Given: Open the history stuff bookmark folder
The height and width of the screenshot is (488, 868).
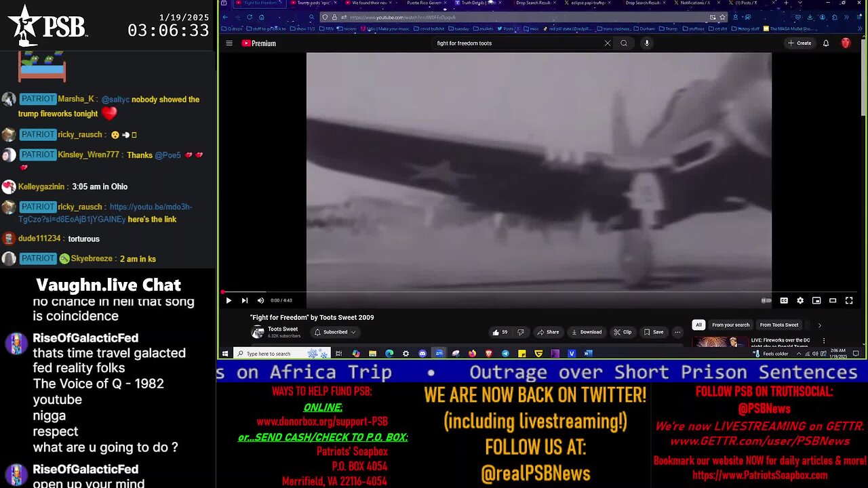Looking at the screenshot, I should click(745, 28).
